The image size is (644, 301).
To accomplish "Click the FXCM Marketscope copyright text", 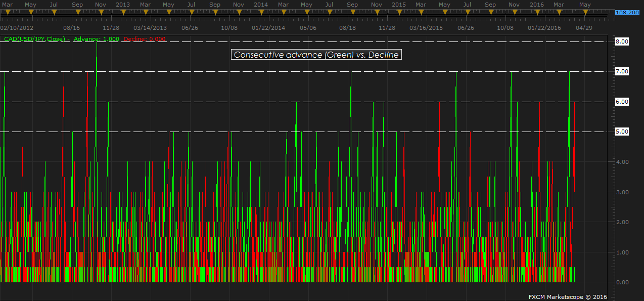I will (568, 297).
